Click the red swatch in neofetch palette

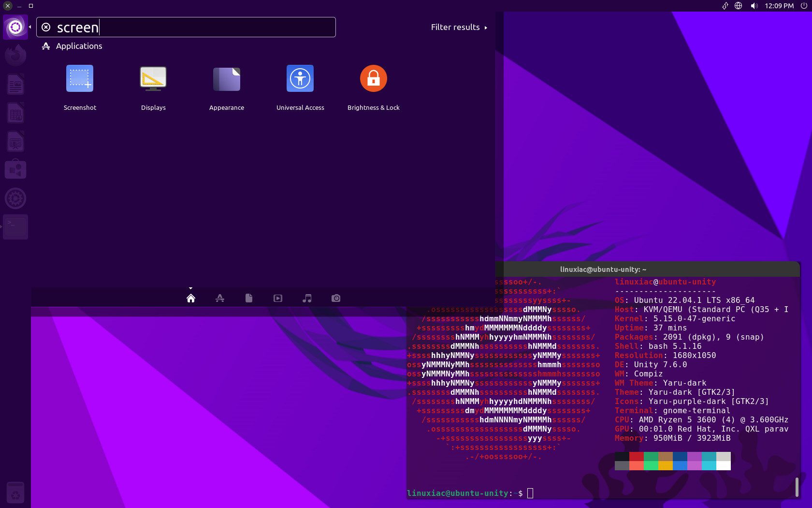click(637, 456)
